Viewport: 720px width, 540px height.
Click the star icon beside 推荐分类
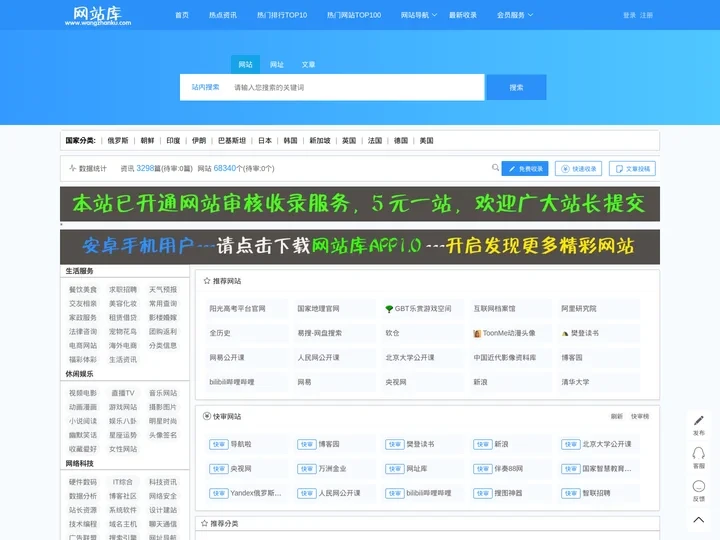(204, 523)
